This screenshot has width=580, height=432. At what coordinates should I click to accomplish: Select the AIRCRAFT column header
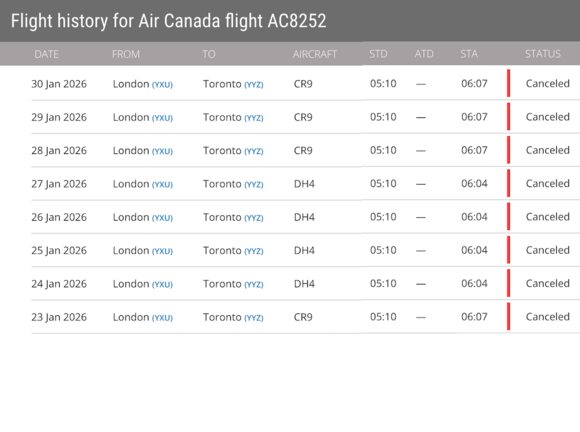coord(315,54)
